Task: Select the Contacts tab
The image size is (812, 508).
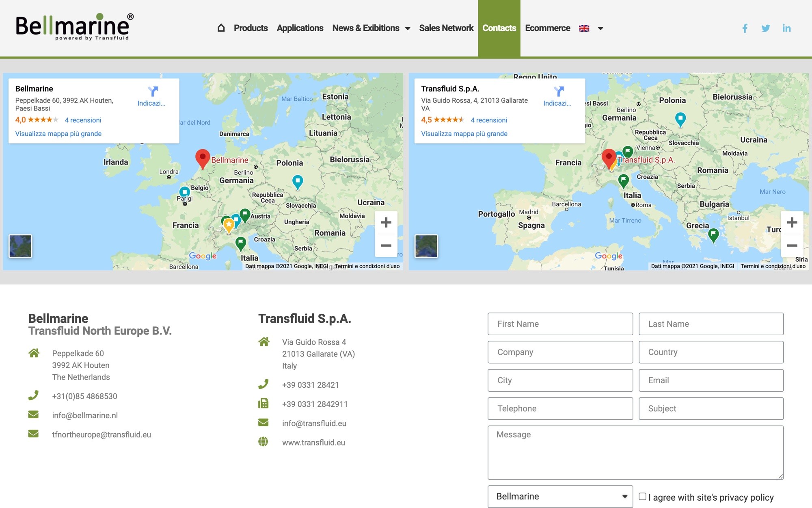Action: (x=499, y=28)
